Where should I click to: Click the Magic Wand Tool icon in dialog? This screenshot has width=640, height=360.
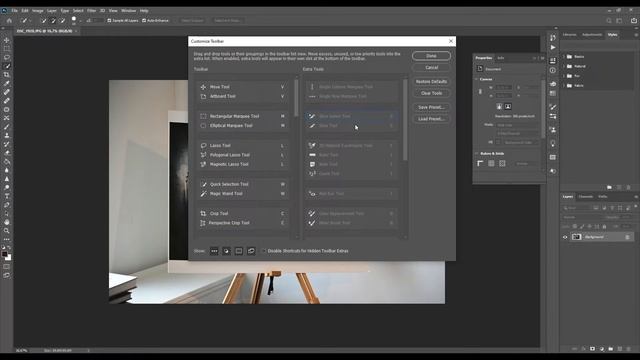(x=203, y=193)
